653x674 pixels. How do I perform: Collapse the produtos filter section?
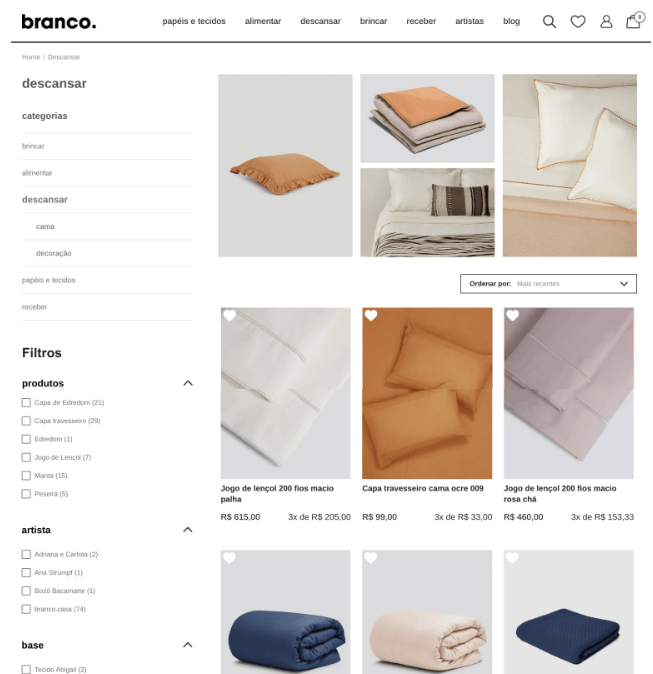188,383
